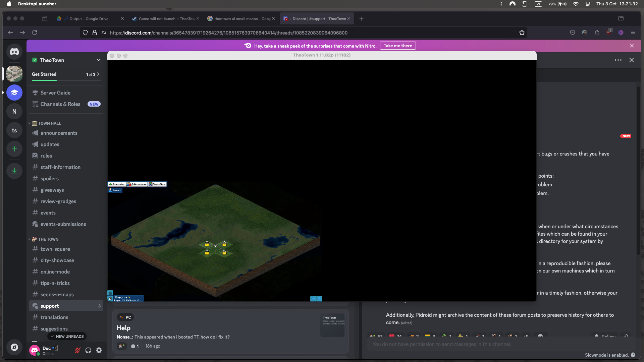Open town-square channel

click(x=66, y=249)
